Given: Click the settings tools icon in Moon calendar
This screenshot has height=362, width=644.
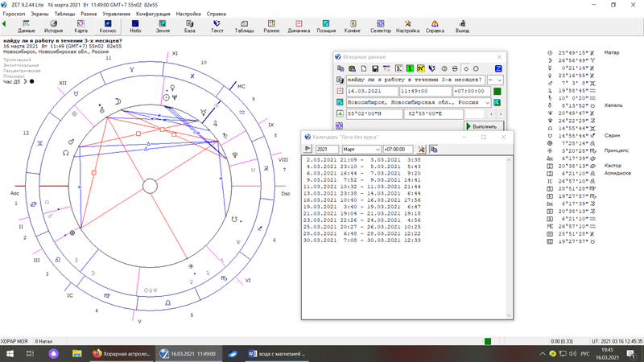Looking at the screenshot, I should pos(421,150).
